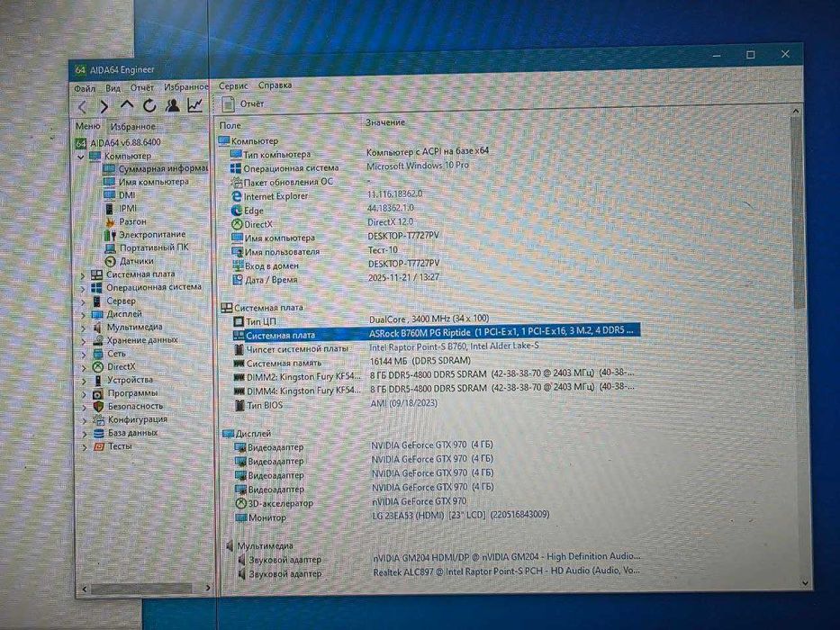Select ASRock B760M PG Riptide highlighted row
The height and width of the screenshot is (630, 840).
click(x=436, y=333)
